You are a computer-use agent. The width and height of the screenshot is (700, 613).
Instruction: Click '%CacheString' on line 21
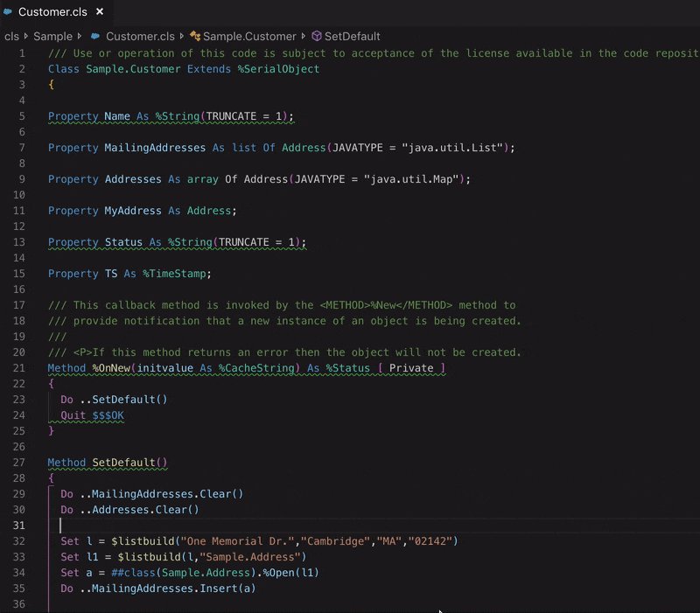coord(256,368)
